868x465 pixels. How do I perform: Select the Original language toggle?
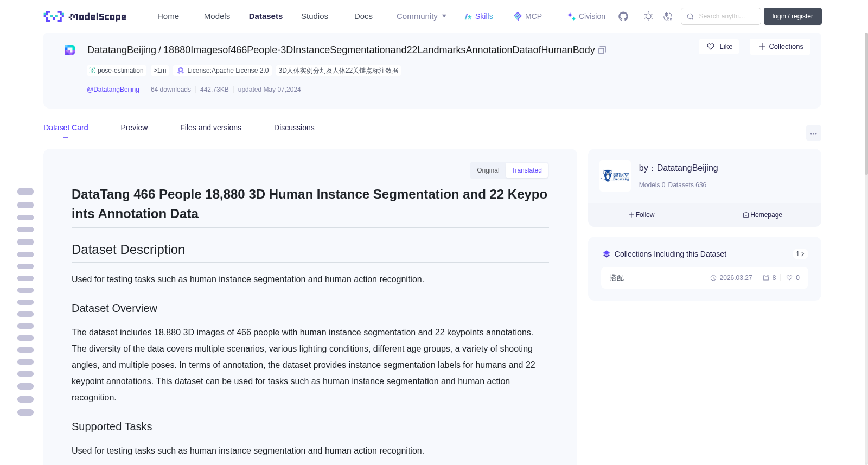tap(488, 170)
